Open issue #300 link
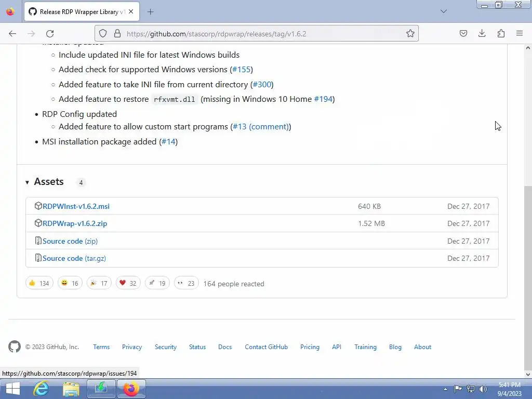This screenshot has height=399, width=532. 262,85
